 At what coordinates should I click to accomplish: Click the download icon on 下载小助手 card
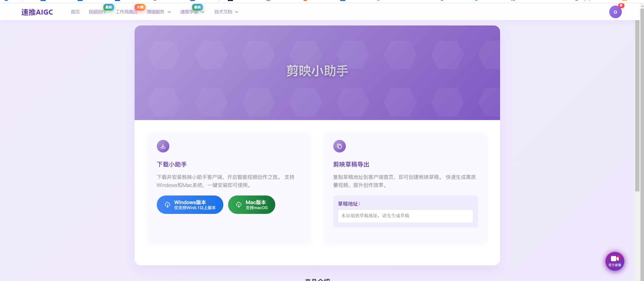tap(163, 146)
